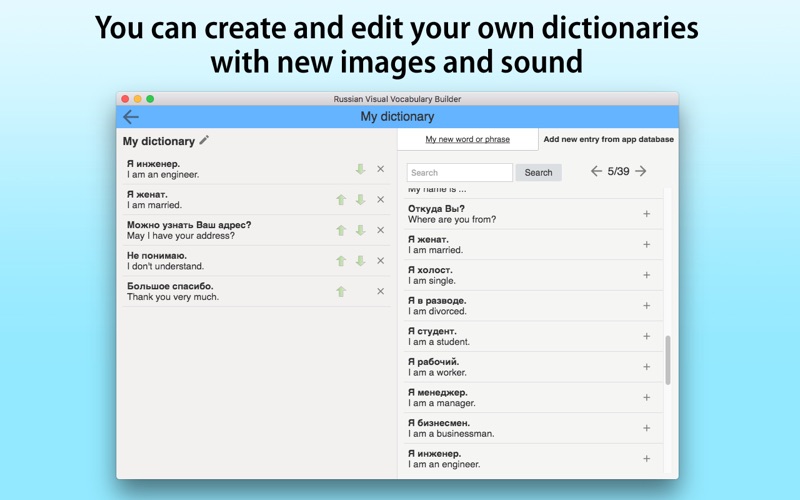Viewport: 800px width, 500px height.
Task: Move 'Я женат.' down in My dictionary
Action: [361, 199]
